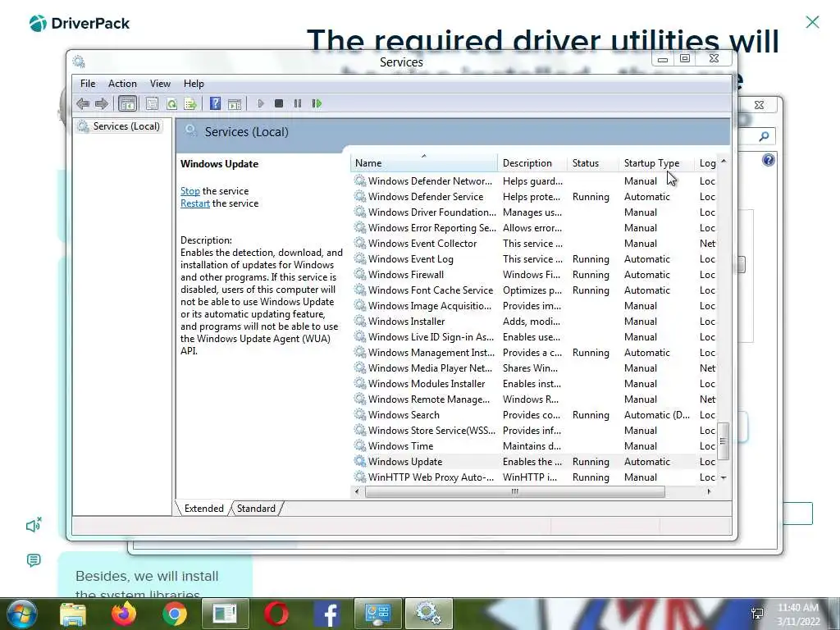
Task: Click the Refresh toolbar icon
Action: [x=171, y=104]
